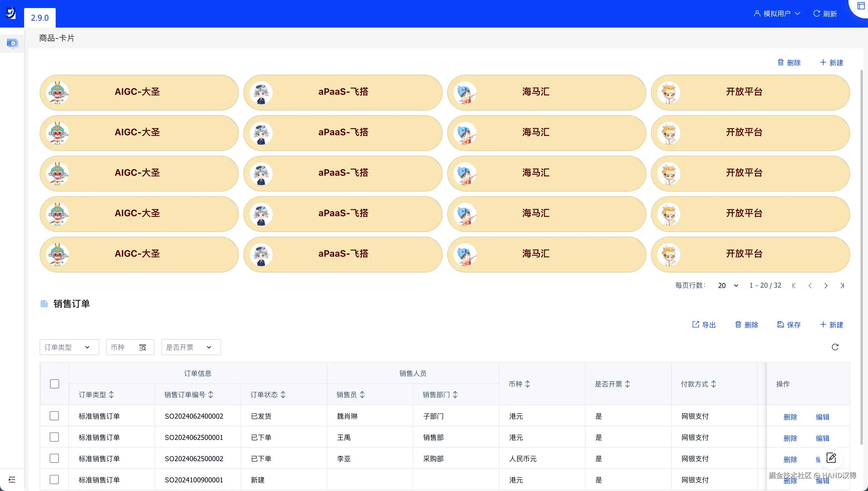Check the row for order SO2024062400002
The width and height of the screenshot is (868, 491).
[x=54, y=416]
